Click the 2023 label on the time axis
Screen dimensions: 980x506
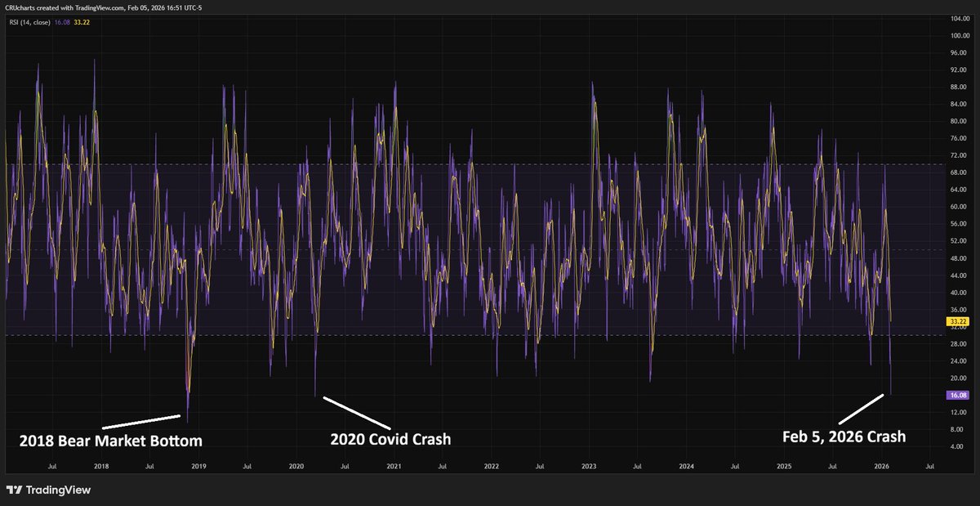(589, 467)
